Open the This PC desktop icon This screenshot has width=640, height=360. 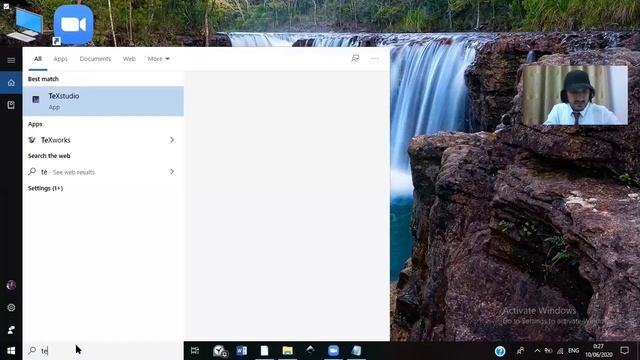[25, 24]
